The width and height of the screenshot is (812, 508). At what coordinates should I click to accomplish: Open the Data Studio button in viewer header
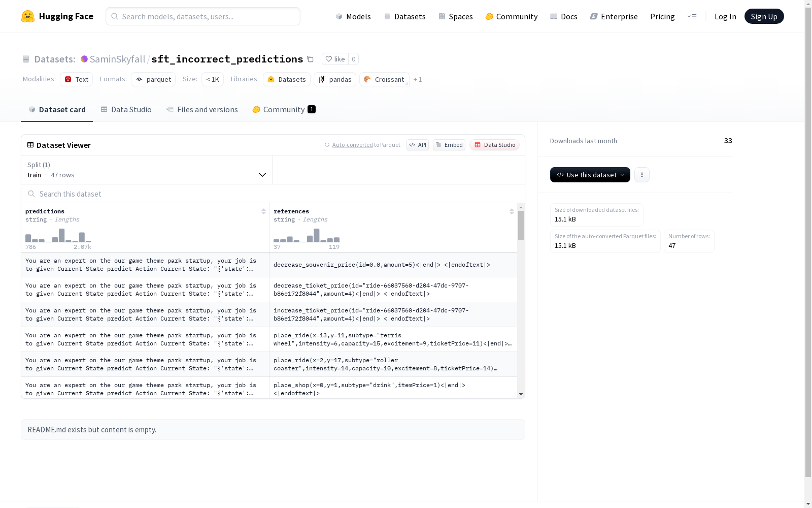(x=494, y=145)
